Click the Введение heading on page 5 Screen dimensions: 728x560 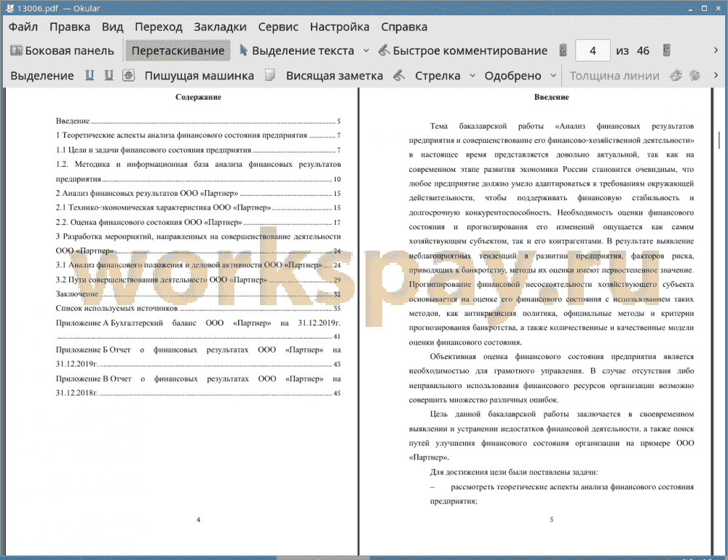[551, 97]
